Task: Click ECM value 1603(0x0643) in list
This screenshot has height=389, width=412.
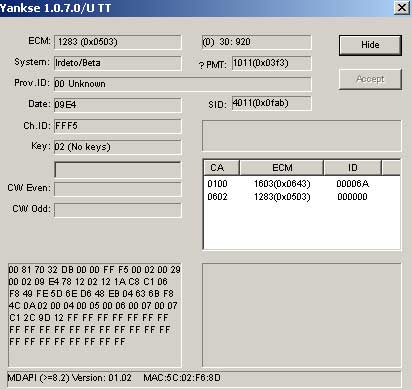Action: click(x=282, y=184)
